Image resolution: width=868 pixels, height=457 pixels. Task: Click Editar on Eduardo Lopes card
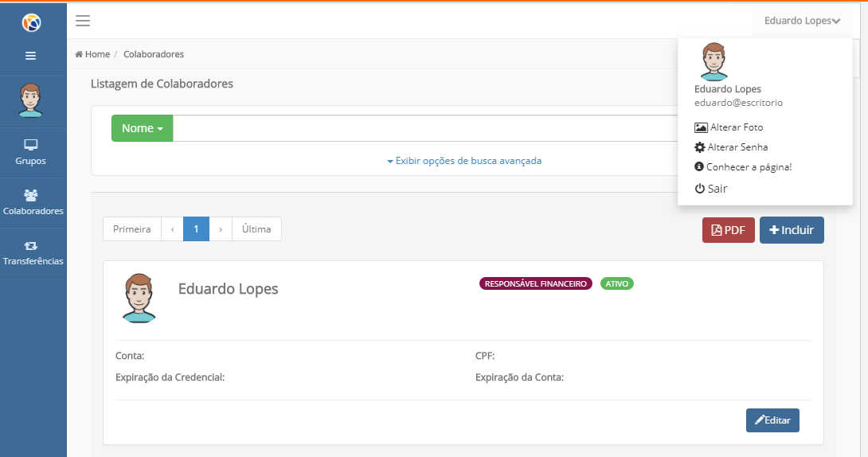tap(772, 420)
